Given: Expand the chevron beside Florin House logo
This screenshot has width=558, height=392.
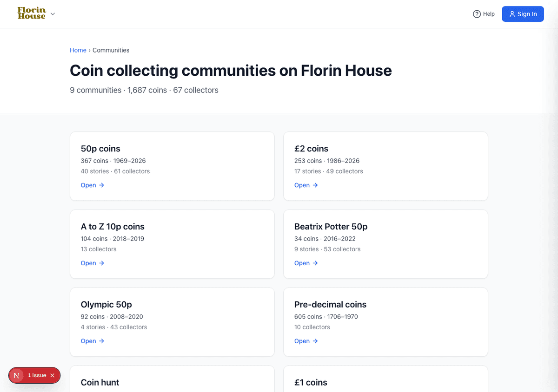Looking at the screenshot, I should [53, 14].
